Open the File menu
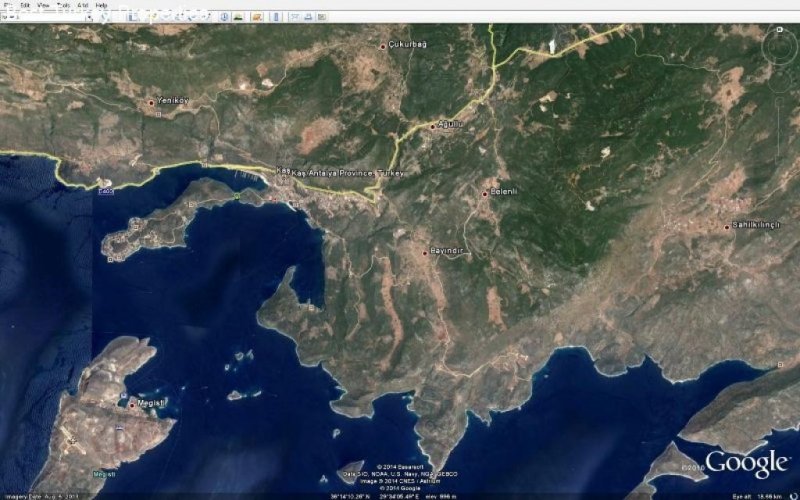 coord(8,5)
